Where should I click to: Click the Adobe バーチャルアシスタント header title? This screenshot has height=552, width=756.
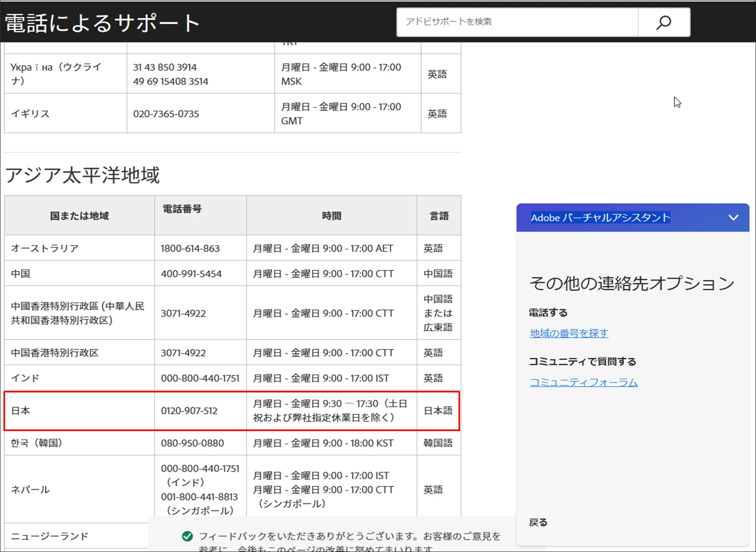(x=600, y=218)
